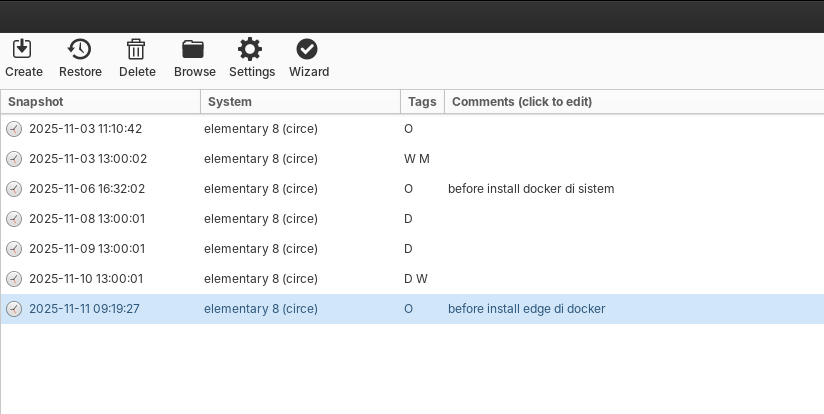Click the "W M" tags cell
This screenshot has width=824, height=414.
point(417,159)
